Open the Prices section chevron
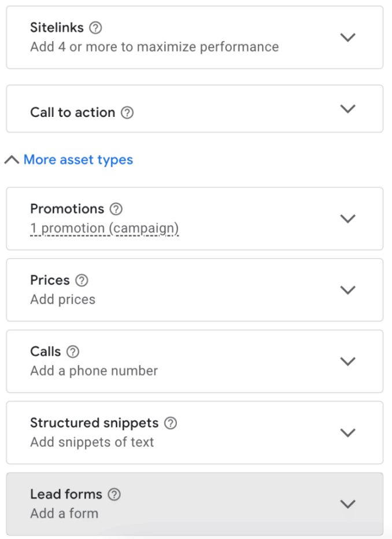 [348, 290]
